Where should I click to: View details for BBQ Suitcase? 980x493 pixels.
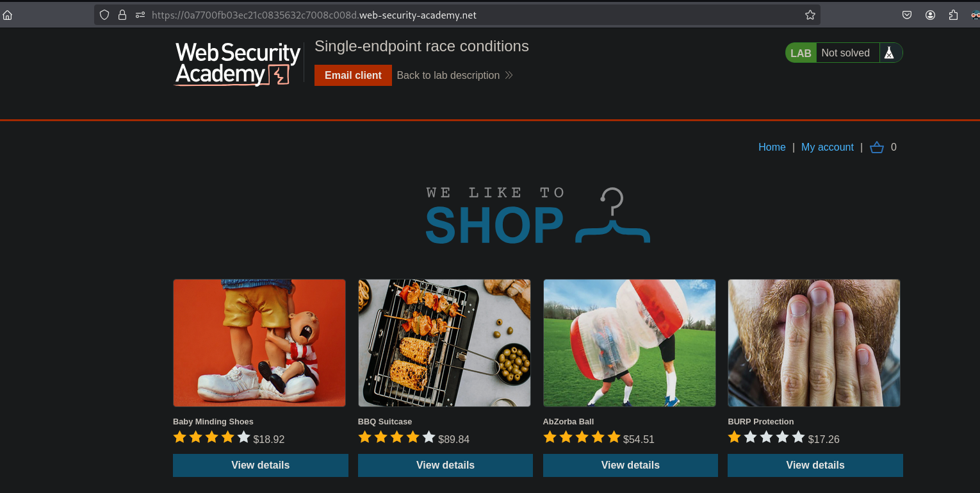(445, 465)
